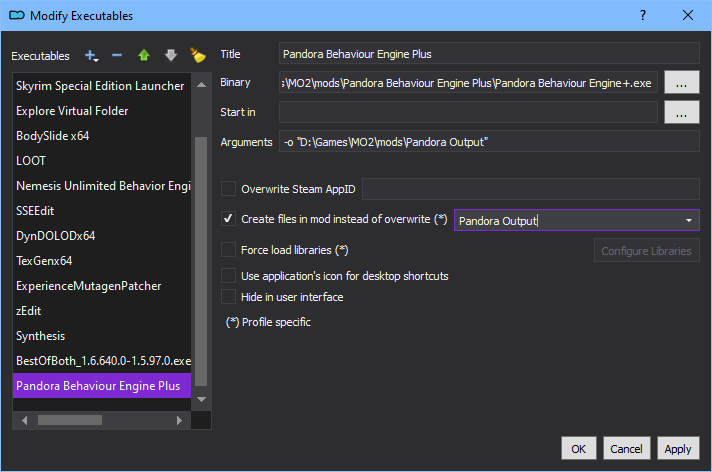Confirm changes with OK button
This screenshot has height=472, width=712.
(578, 448)
